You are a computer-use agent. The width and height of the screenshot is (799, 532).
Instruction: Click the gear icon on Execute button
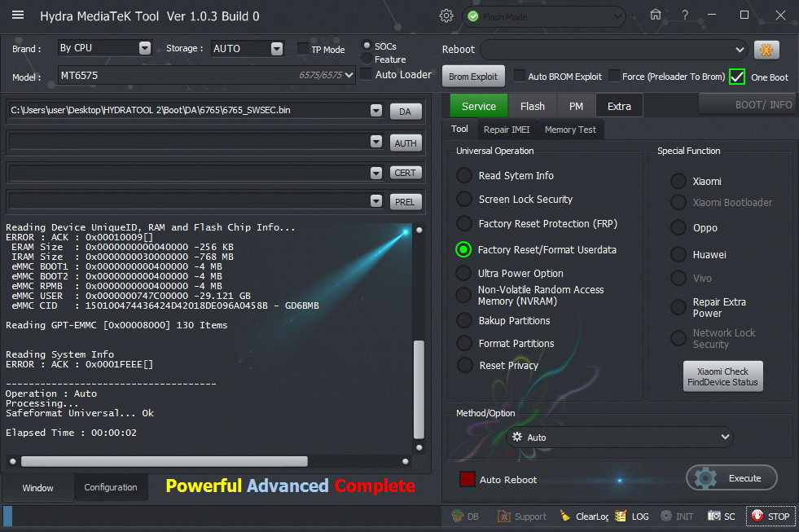(x=706, y=478)
